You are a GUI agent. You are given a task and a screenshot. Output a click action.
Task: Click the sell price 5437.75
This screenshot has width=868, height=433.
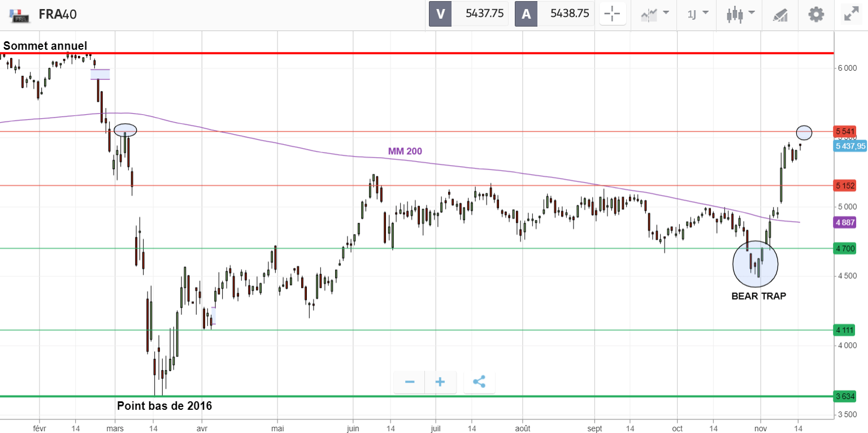(484, 14)
